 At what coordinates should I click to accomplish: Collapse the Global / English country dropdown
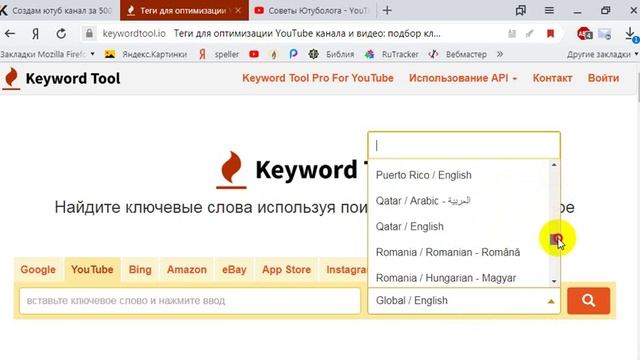(464, 301)
